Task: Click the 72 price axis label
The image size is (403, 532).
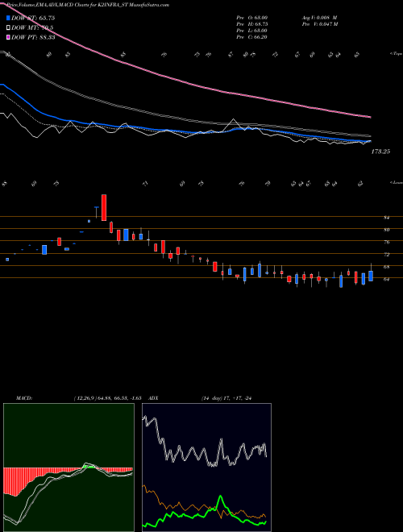Action: [386, 255]
